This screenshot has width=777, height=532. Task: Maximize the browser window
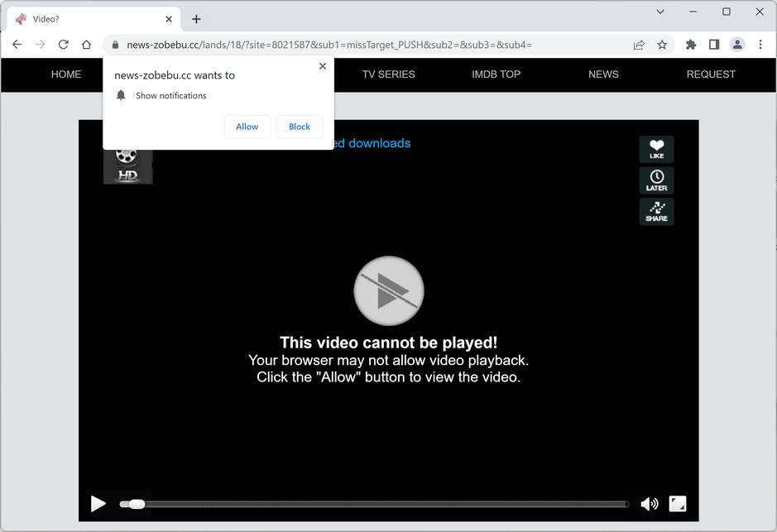tap(727, 12)
